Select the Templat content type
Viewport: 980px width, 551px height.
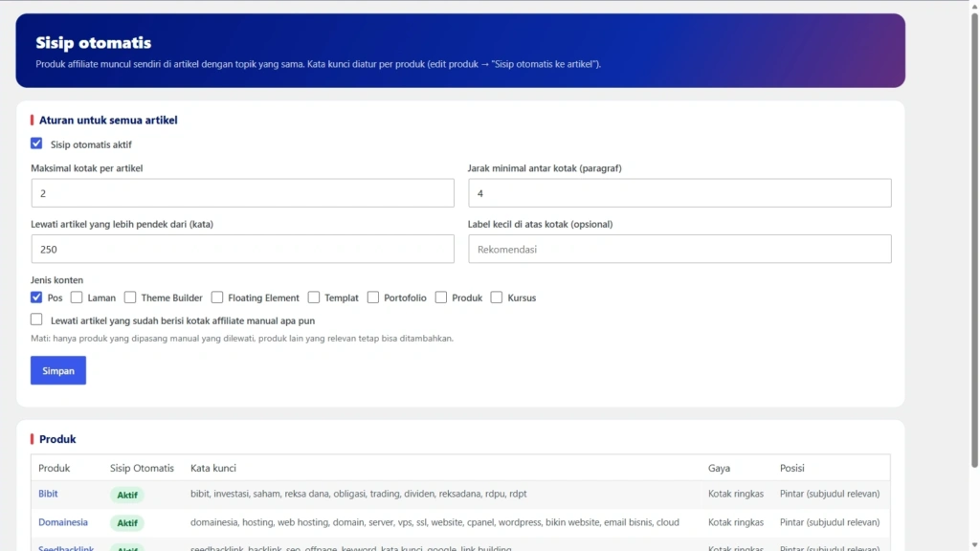tap(314, 298)
